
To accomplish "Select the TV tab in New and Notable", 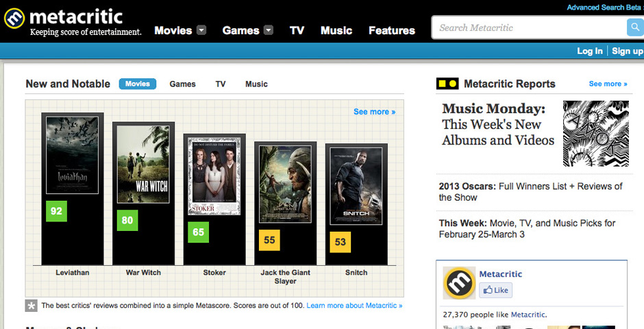I will [221, 84].
